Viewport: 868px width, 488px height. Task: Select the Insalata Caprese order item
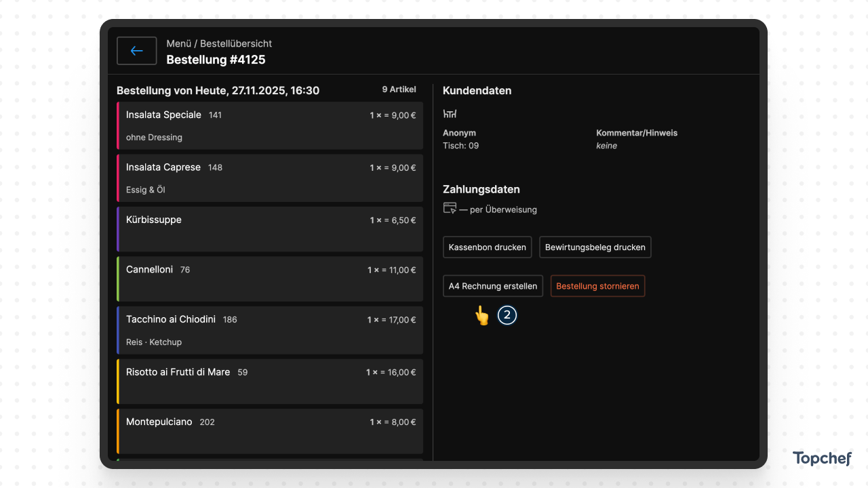pos(270,178)
